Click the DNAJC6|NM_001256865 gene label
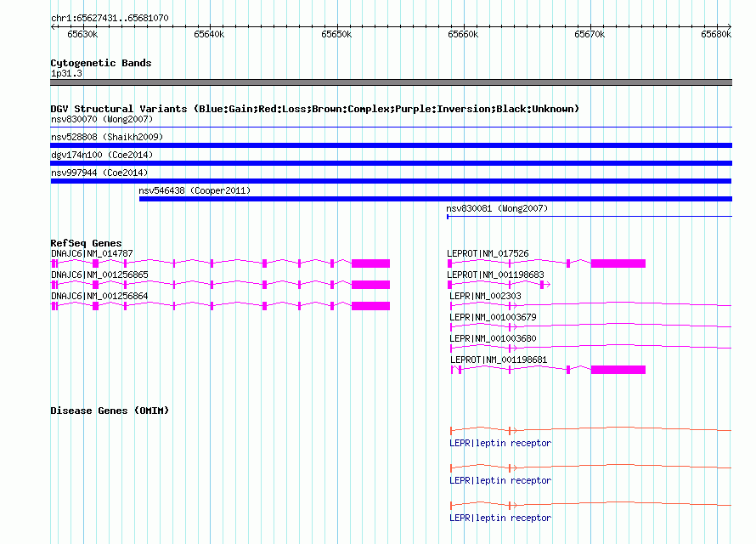Screen dimensions: 756x544 (99, 275)
